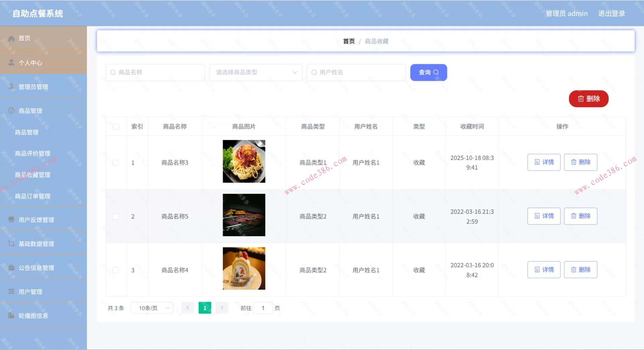Open the 请选择商品类型 dropdown

point(255,72)
